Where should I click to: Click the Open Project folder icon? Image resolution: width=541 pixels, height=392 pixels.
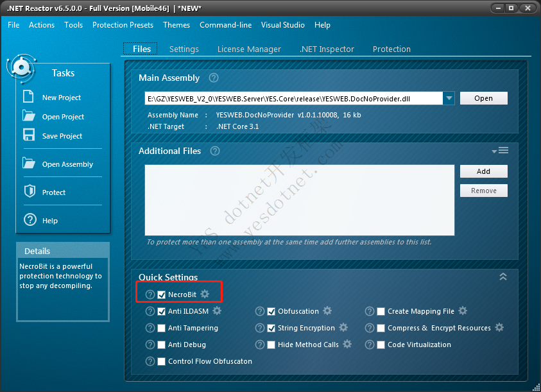coord(29,115)
